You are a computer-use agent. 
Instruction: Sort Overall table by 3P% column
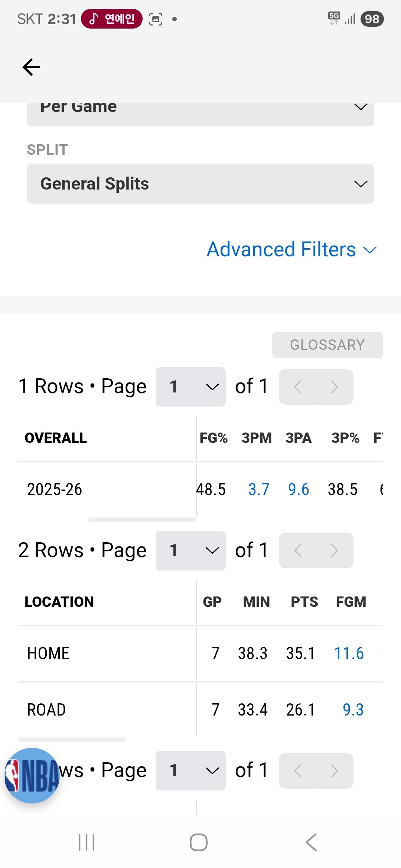[345, 438]
